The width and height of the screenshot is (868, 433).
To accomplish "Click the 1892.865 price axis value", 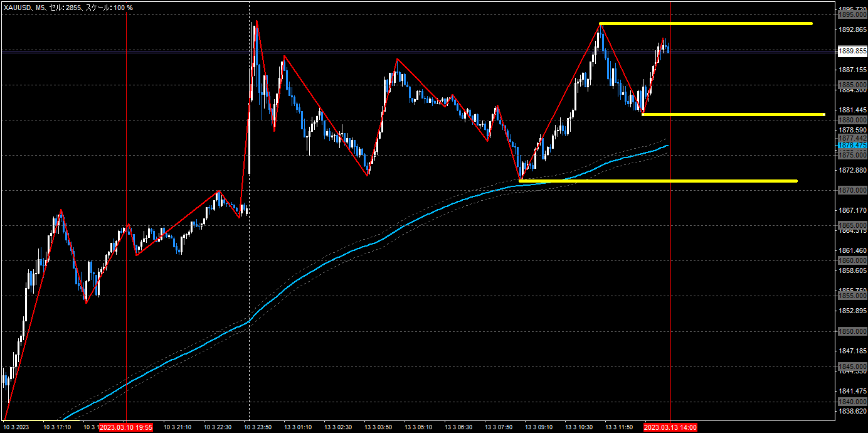I will pyautogui.click(x=852, y=29).
